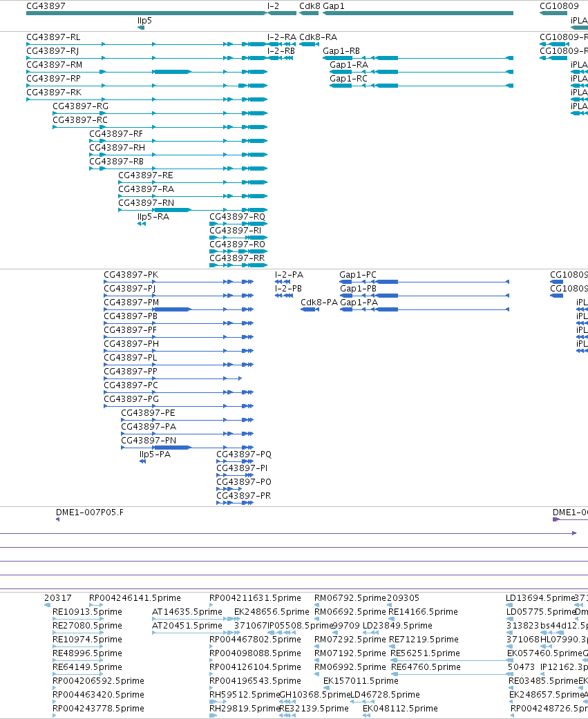Select EST AT14635.5prime label
Screen dimensions: 588x719
[x=187, y=612]
